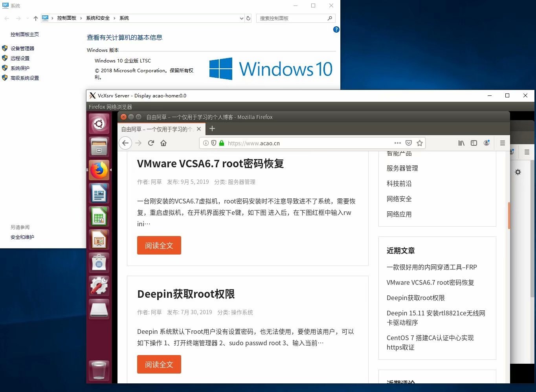536x392 pixels.
Task: Show site information icon in URL bar
Action: [206, 143]
